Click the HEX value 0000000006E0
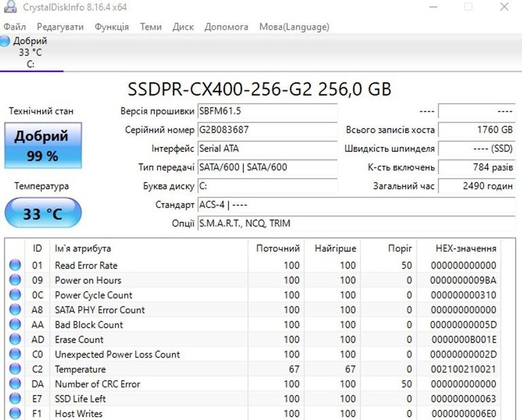This screenshot has height=420, width=522. pyautogui.click(x=464, y=413)
